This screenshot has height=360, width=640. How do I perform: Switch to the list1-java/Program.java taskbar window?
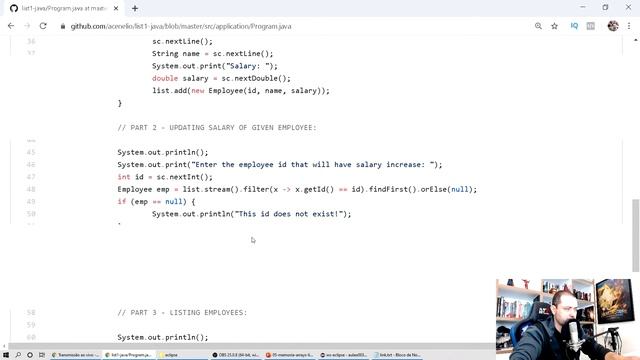click(129, 355)
